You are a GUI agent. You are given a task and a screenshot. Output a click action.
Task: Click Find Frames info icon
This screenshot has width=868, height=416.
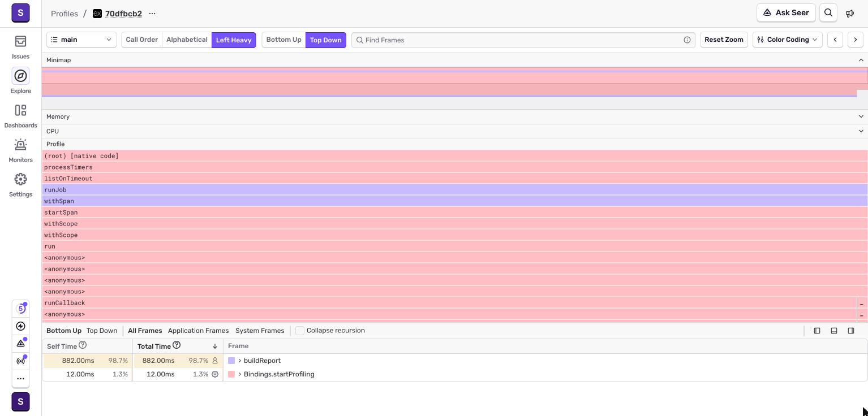pos(687,40)
